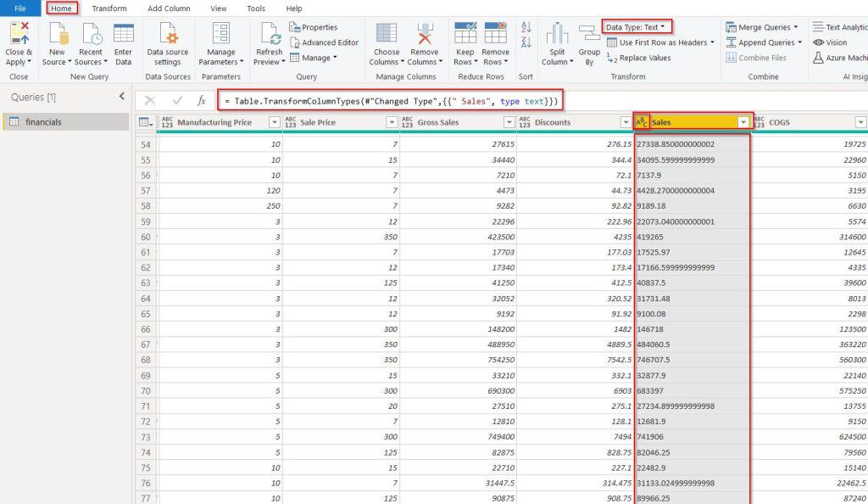Confirm formula with checkmark icon

point(177,100)
